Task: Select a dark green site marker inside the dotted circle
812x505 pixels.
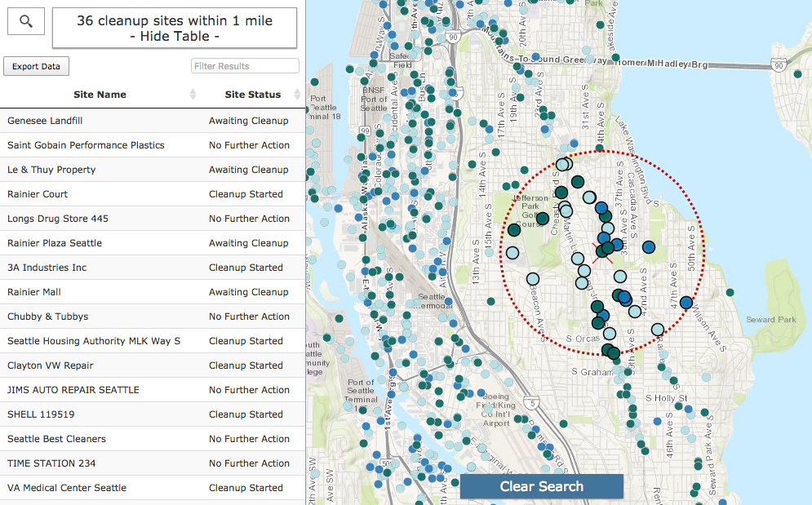Action: [x=561, y=193]
